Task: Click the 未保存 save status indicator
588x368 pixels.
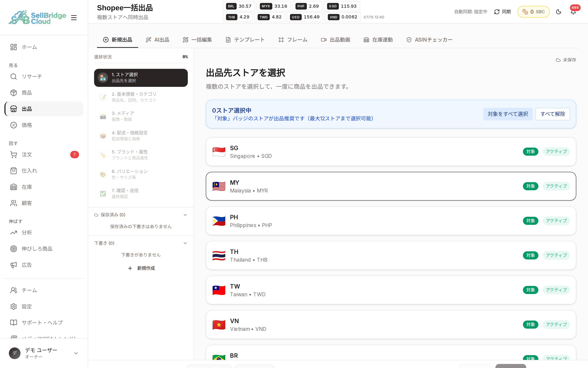Action: pyautogui.click(x=566, y=60)
